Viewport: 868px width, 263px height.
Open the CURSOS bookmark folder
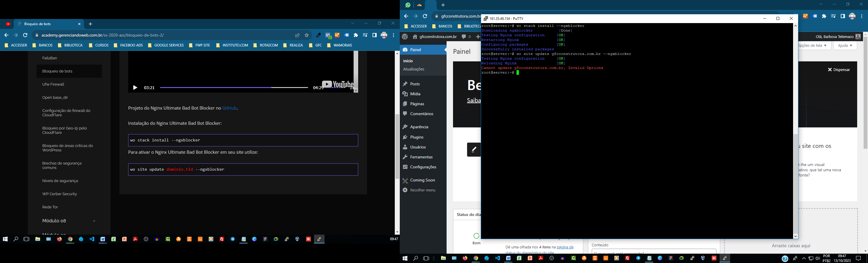click(x=99, y=45)
